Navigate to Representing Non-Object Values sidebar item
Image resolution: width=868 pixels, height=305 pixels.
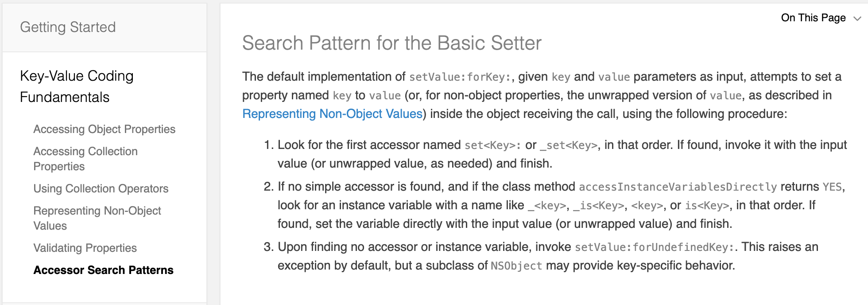pos(97,218)
